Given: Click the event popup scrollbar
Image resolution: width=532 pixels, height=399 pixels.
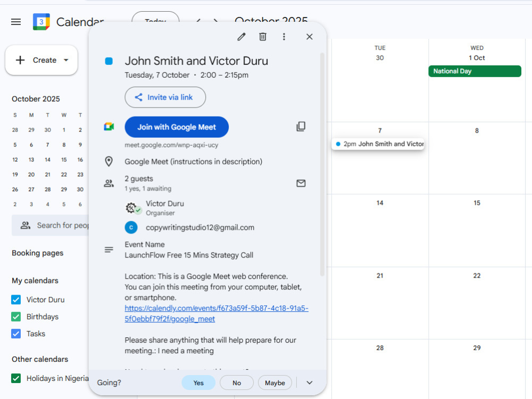Looking at the screenshot, I should tap(322, 164).
